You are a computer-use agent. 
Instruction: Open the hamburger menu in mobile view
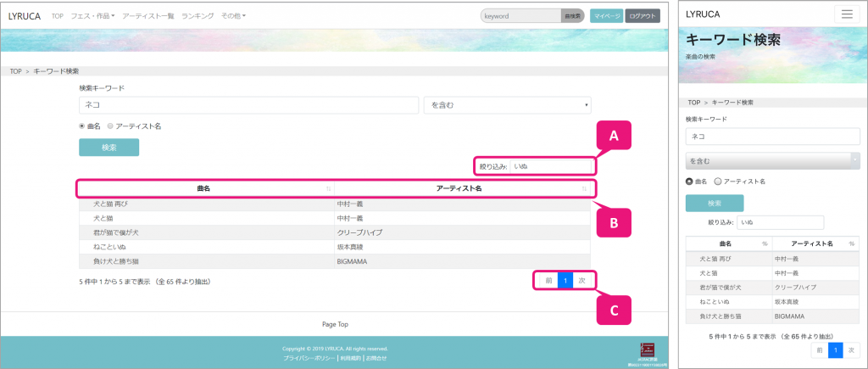point(847,14)
